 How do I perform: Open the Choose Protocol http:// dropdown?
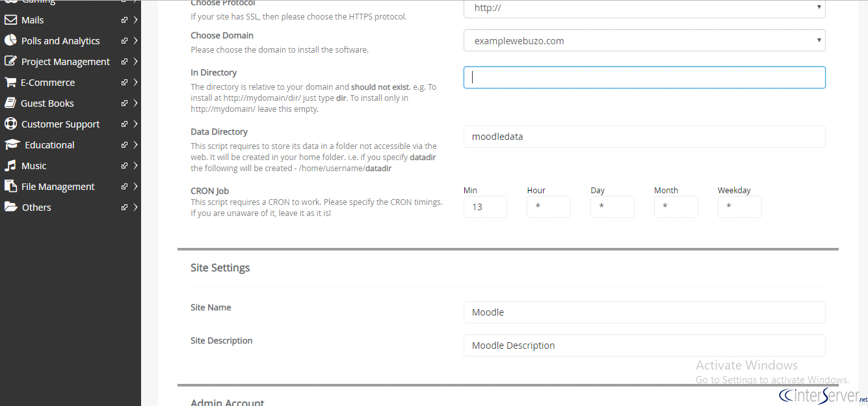click(644, 8)
